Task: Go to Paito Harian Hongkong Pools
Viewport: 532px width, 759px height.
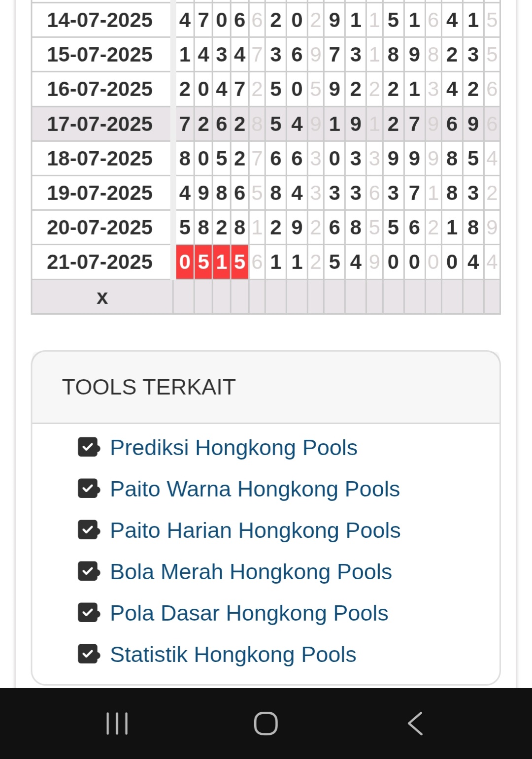Action: coord(255,530)
